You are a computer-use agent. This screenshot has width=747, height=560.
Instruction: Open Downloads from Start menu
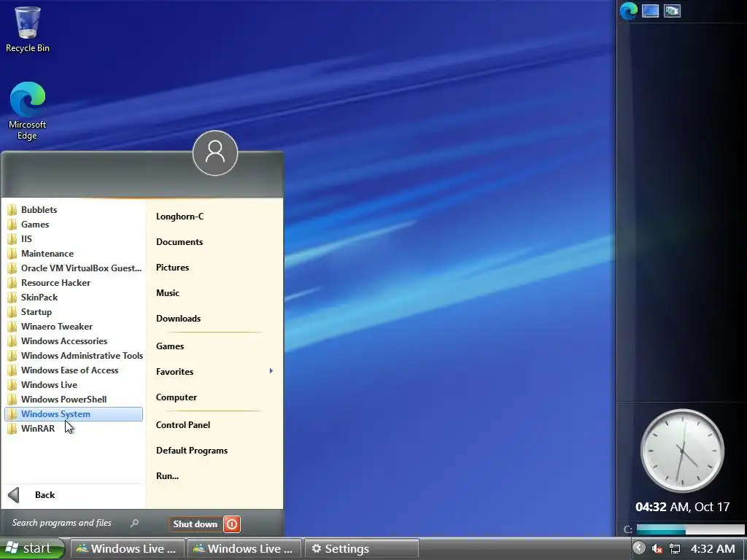pyautogui.click(x=179, y=319)
